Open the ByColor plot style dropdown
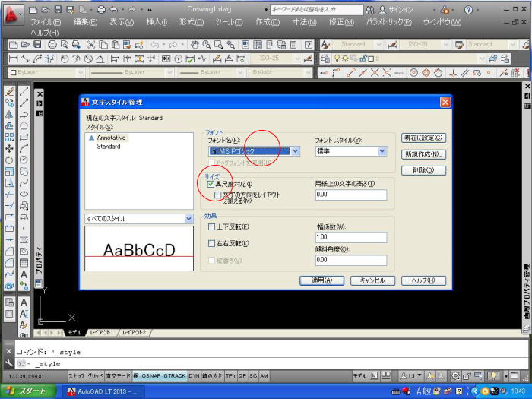 click(x=308, y=72)
